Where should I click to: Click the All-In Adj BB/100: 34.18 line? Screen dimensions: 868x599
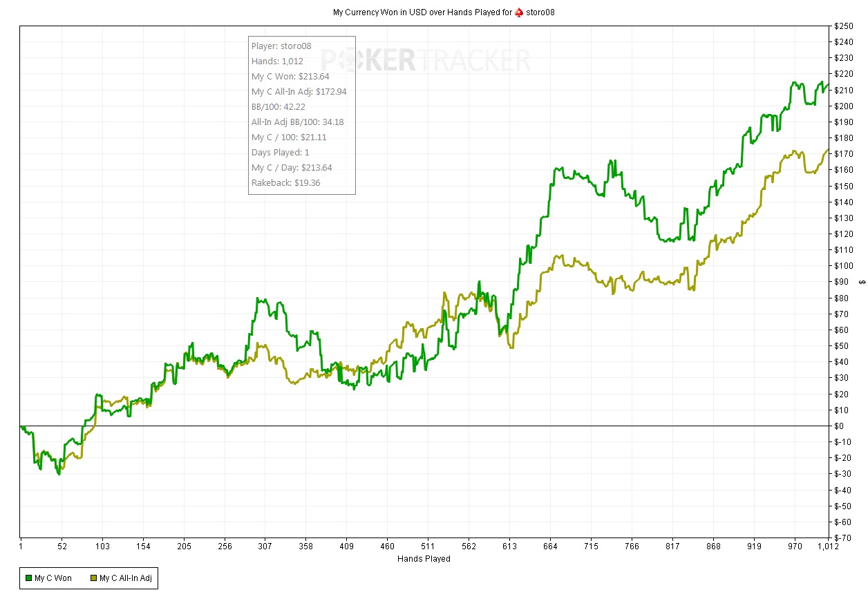point(297,122)
